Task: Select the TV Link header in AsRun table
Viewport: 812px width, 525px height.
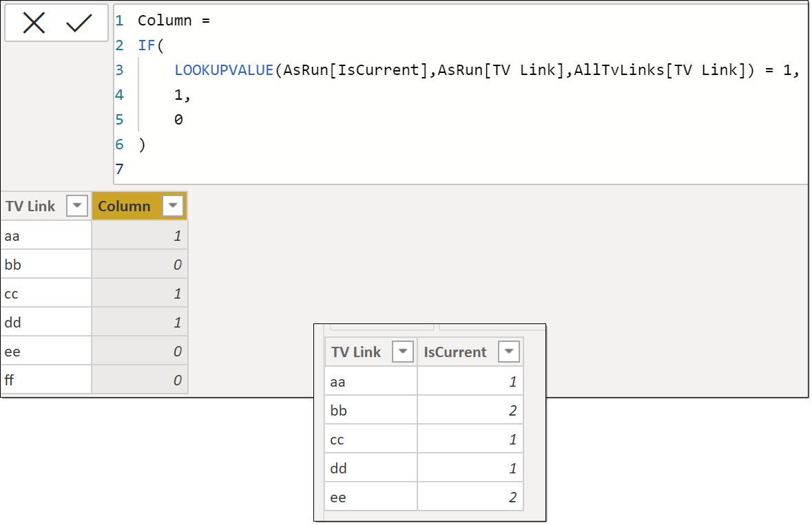Action: tap(371, 352)
